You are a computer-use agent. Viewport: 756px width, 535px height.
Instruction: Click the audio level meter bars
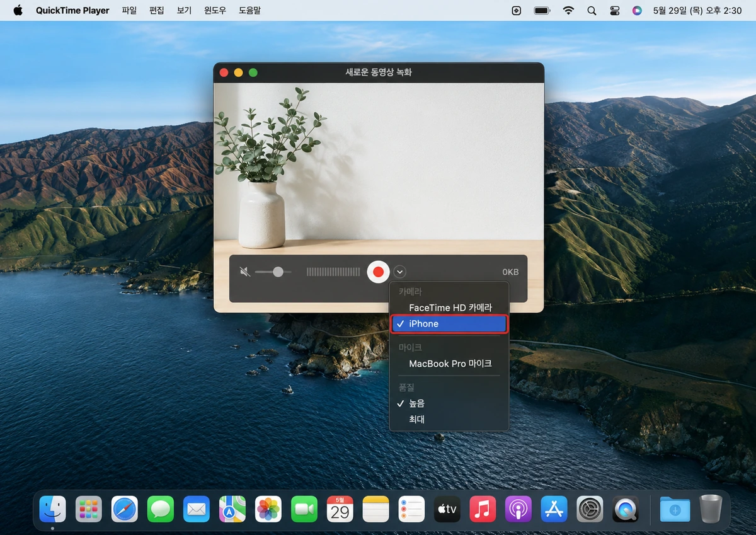click(334, 272)
